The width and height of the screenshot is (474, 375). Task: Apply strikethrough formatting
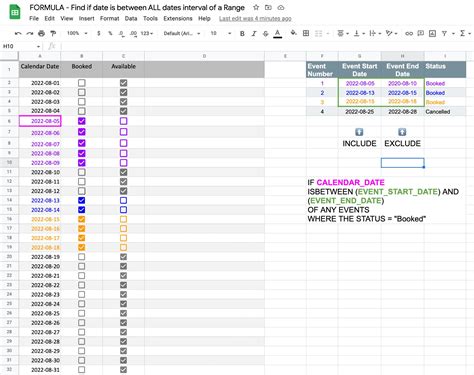tap(266, 33)
